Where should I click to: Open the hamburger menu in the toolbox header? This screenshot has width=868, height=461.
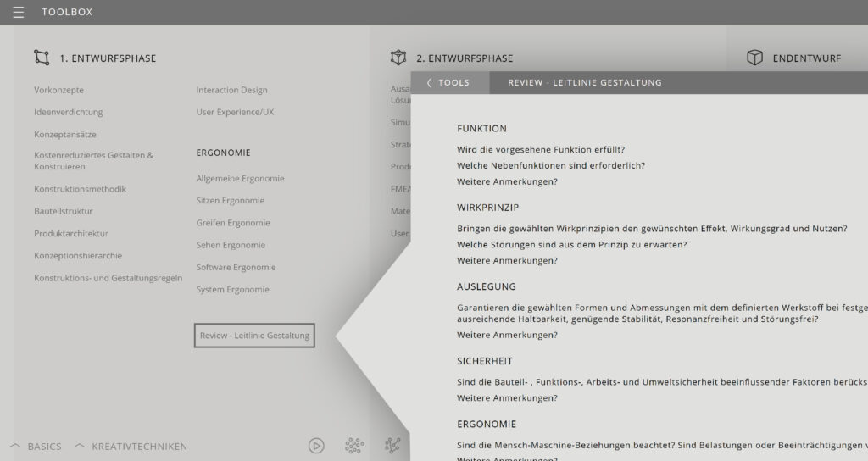coord(18,13)
